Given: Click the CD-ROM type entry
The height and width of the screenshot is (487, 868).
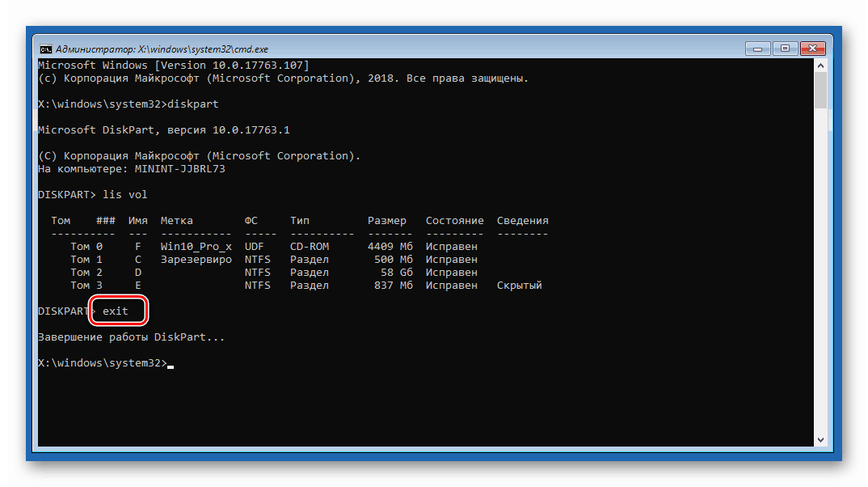Looking at the screenshot, I should coord(310,247).
